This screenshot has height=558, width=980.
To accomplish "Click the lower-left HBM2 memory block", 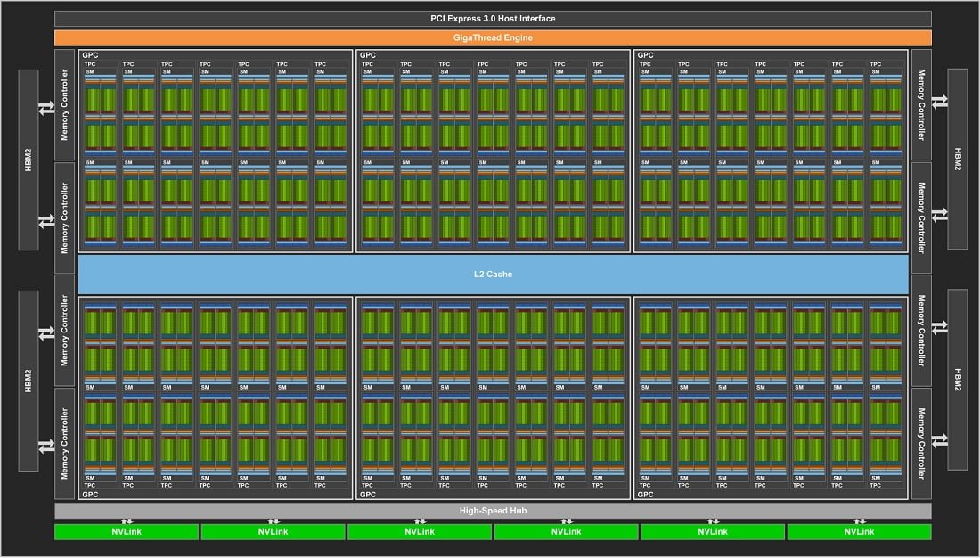I will (x=29, y=380).
